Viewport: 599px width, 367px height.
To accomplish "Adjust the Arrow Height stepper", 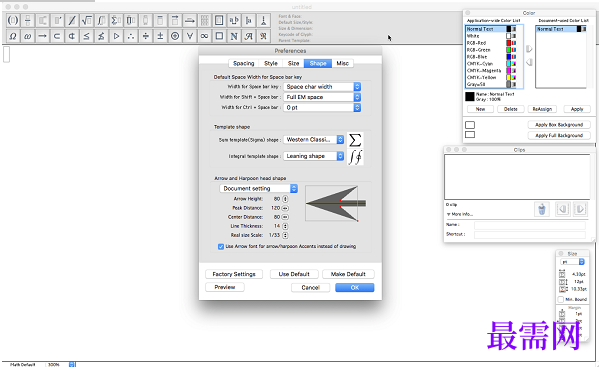I will [285, 199].
